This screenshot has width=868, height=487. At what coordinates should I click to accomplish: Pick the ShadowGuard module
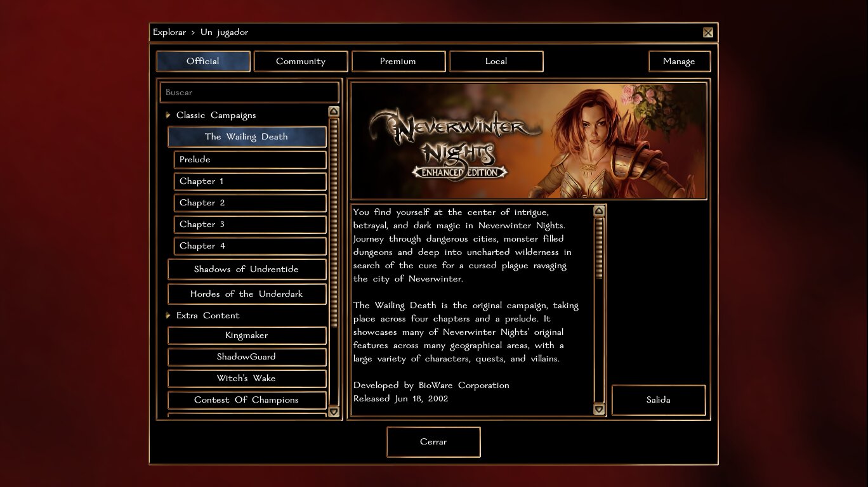pos(247,357)
